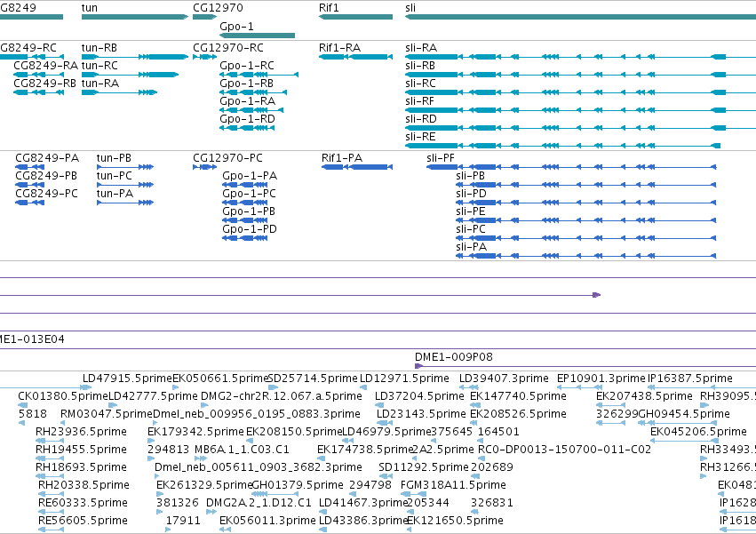Click protein CG12970-PC

pos(205,167)
